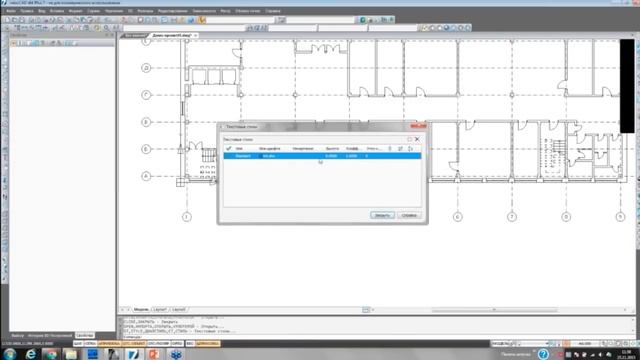The width and height of the screenshot is (640, 360).
Task: Click the Начертание column header
Action: point(302,149)
